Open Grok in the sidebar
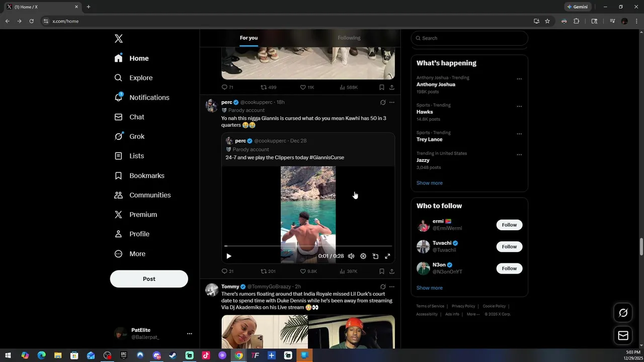 (130, 137)
